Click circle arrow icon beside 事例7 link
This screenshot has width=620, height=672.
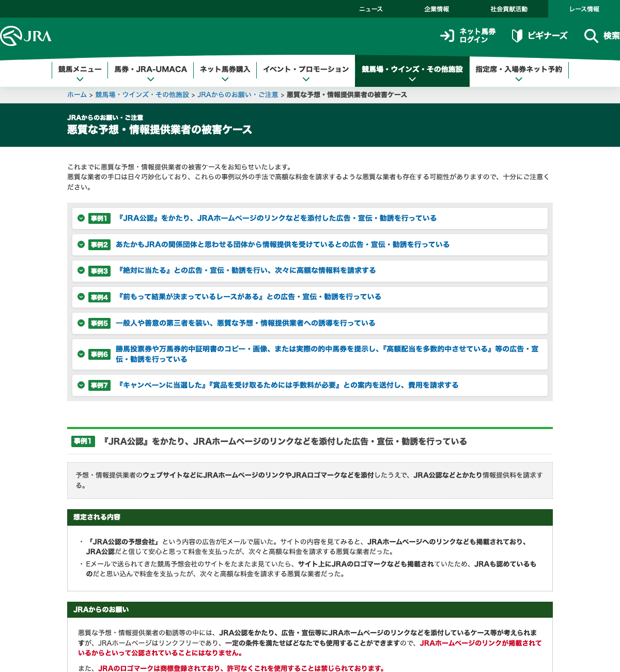point(81,385)
